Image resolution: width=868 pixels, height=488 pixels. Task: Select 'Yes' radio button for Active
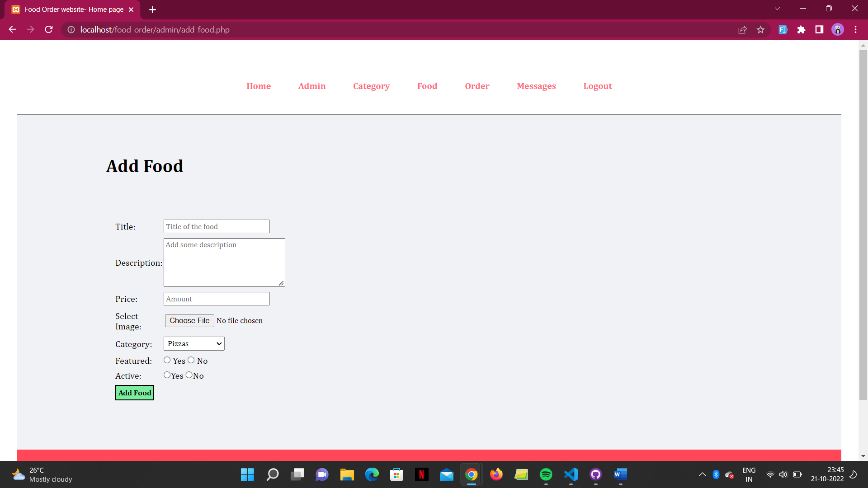click(x=167, y=375)
